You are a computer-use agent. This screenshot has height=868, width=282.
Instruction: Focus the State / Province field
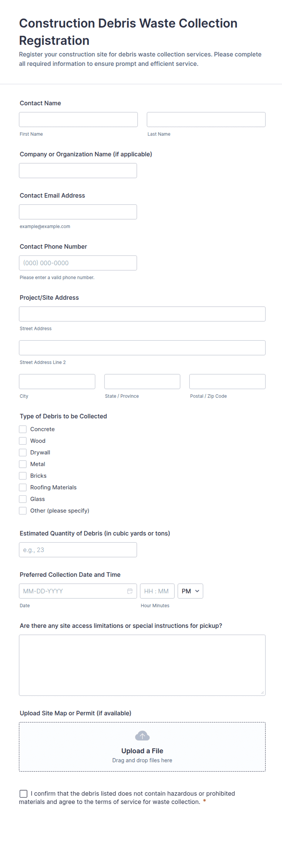[142, 381]
